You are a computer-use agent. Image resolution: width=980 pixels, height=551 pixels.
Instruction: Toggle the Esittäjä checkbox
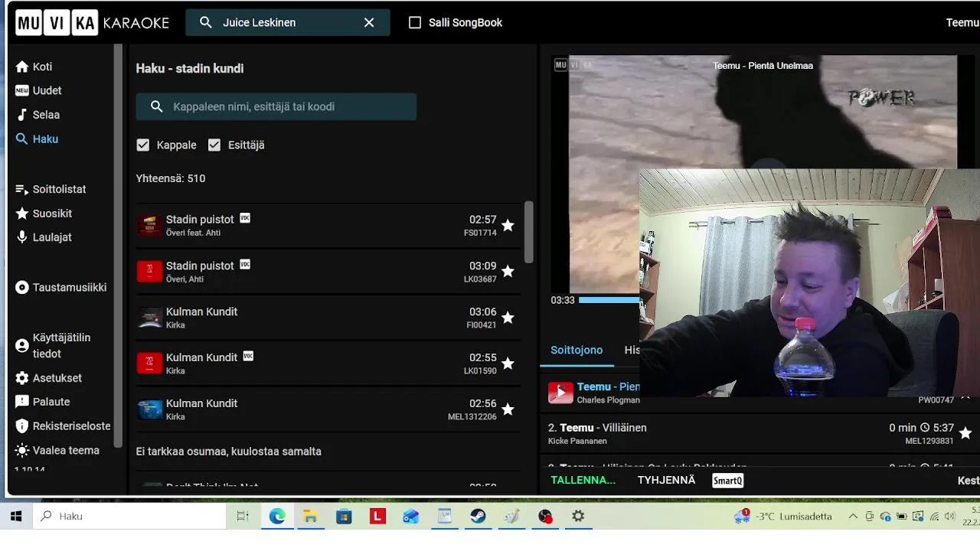point(214,145)
